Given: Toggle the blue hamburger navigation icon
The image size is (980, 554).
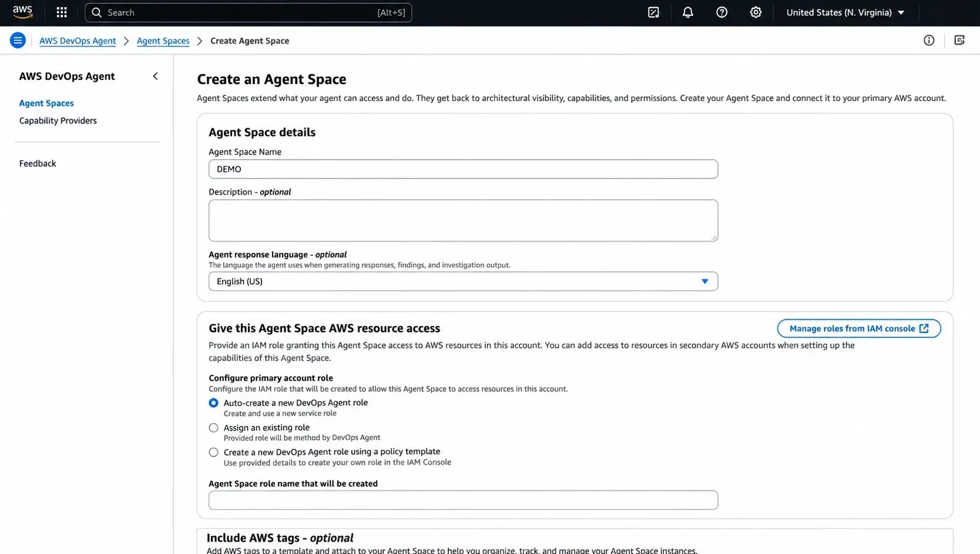Looking at the screenshot, I should [18, 41].
